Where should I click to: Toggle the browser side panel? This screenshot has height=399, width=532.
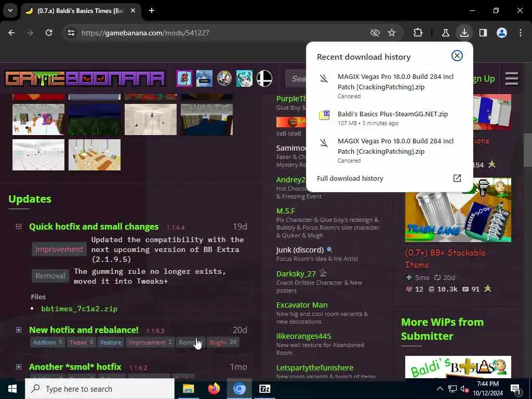coord(483,33)
